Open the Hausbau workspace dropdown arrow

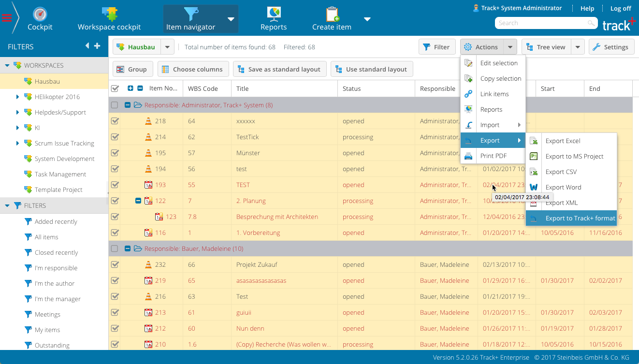[167, 47]
